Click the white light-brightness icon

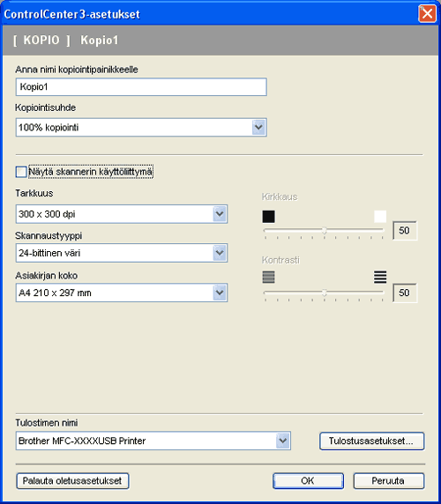coord(380,217)
